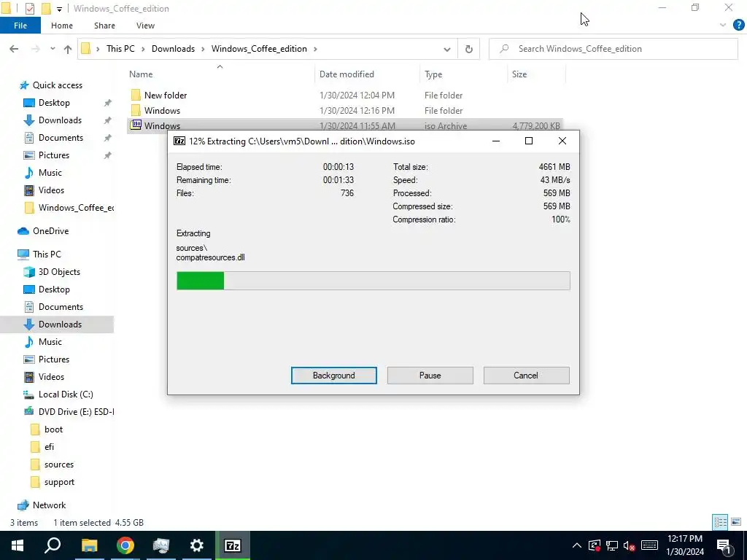Click the security tray icon next to network

[594, 545]
